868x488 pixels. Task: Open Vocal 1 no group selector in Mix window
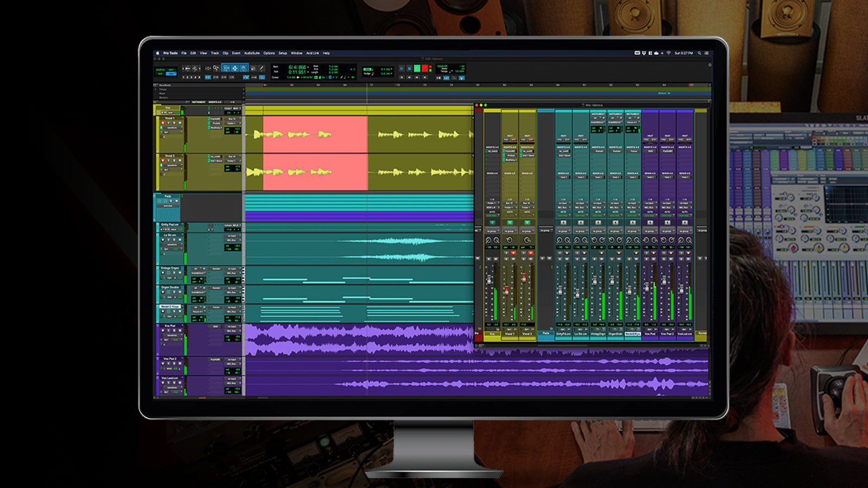pos(510,232)
